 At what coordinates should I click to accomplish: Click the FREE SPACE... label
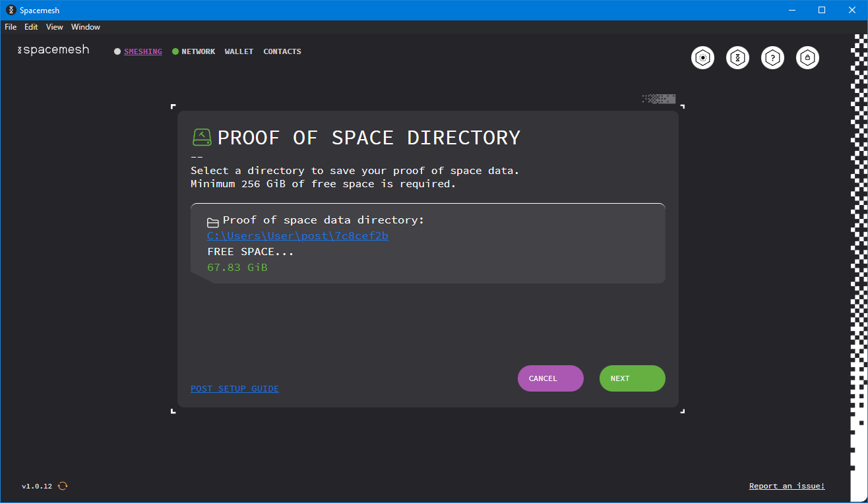251,252
